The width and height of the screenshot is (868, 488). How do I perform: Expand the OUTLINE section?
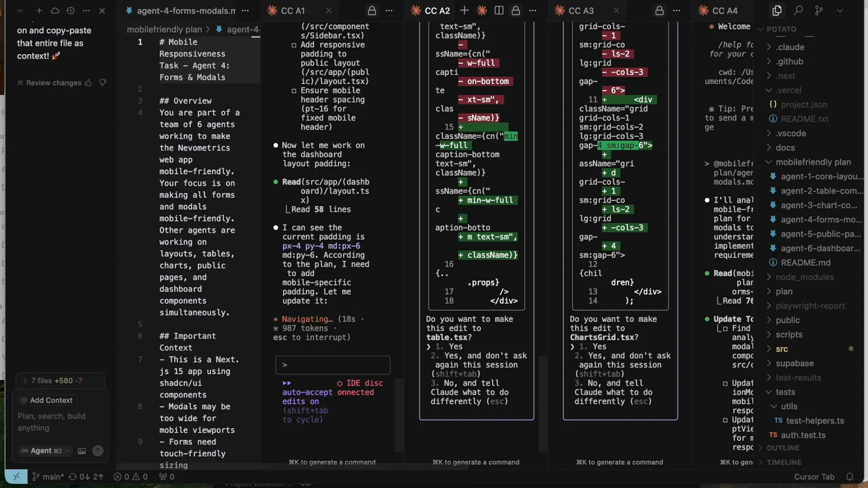pyautogui.click(x=783, y=448)
